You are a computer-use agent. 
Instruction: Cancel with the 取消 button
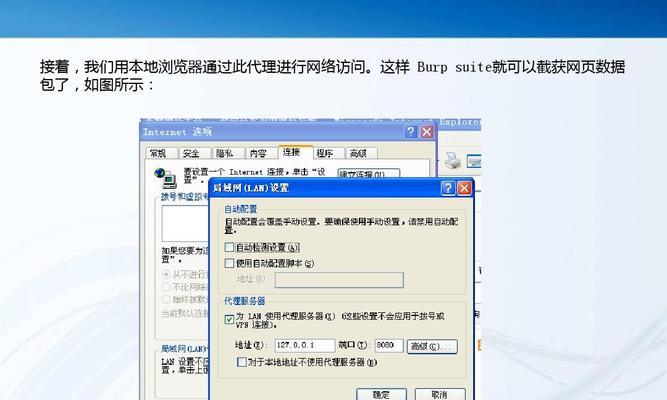click(440, 394)
